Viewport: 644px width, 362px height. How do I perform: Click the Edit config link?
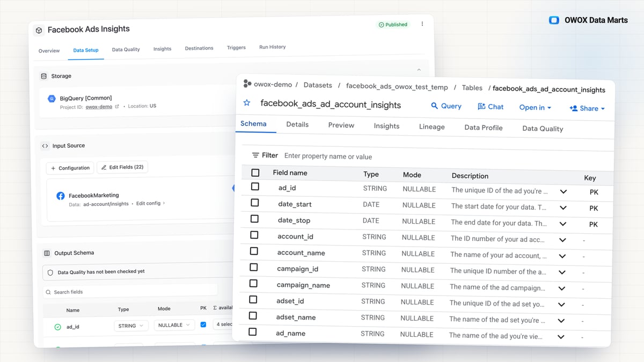pyautogui.click(x=150, y=204)
